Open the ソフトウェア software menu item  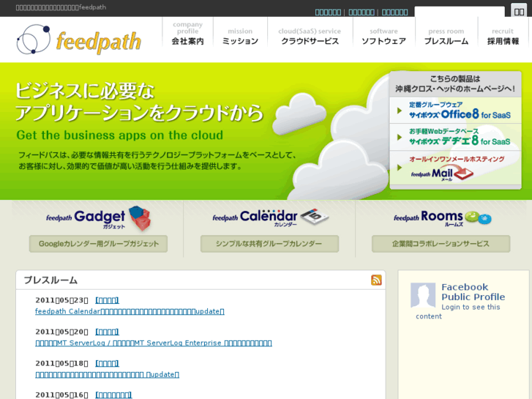tap(383, 37)
